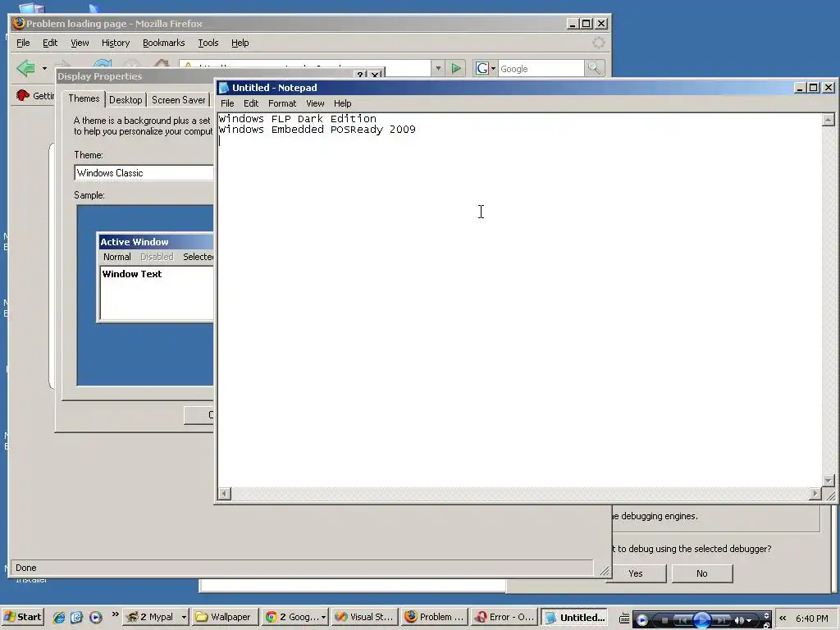840x630 pixels.
Task: Click No in the debugger dialog
Action: point(702,573)
